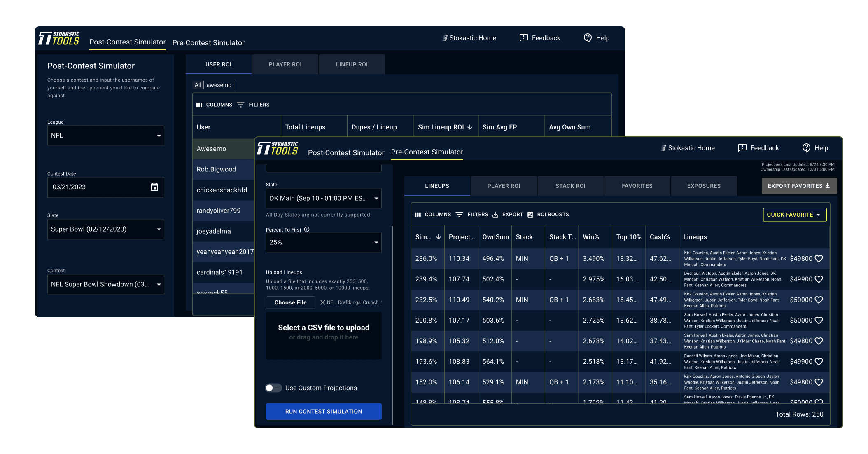Screen dimensions: 868x454
Task: Favorite the 152.0% lineup heart icon
Action: click(x=819, y=382)
